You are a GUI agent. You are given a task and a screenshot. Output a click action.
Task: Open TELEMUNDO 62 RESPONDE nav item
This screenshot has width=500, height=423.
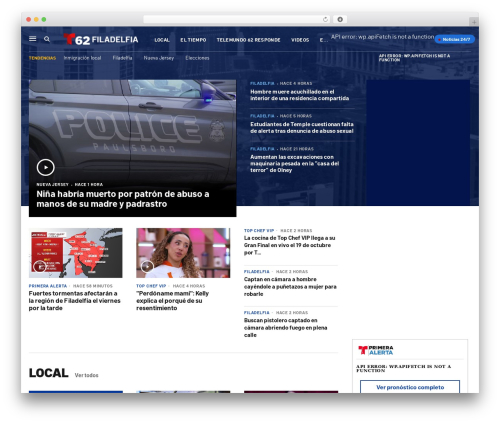[248, 40]
